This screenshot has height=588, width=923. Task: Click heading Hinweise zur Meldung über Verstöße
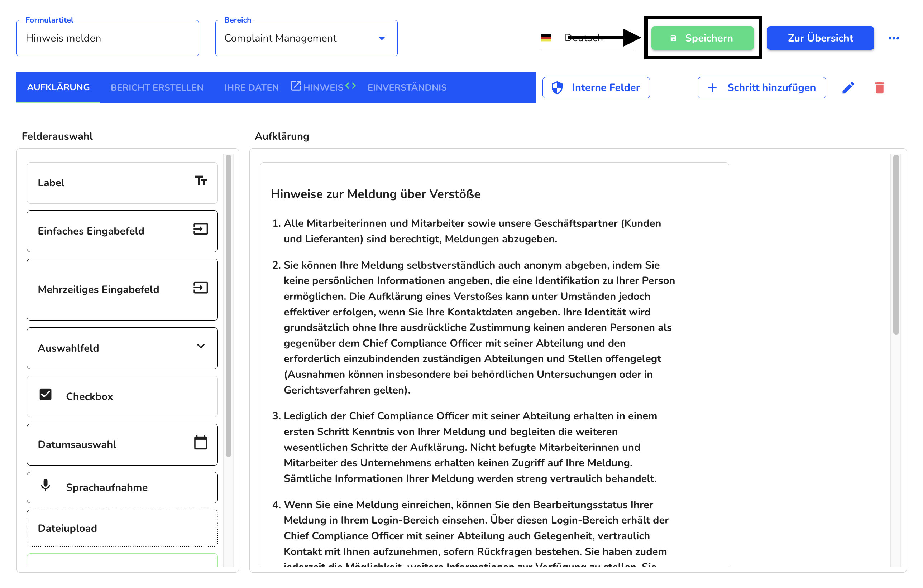[x=376, y=194]
